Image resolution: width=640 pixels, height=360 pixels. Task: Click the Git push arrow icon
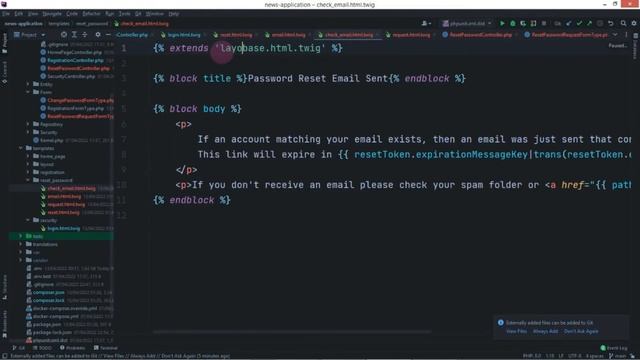589,24
